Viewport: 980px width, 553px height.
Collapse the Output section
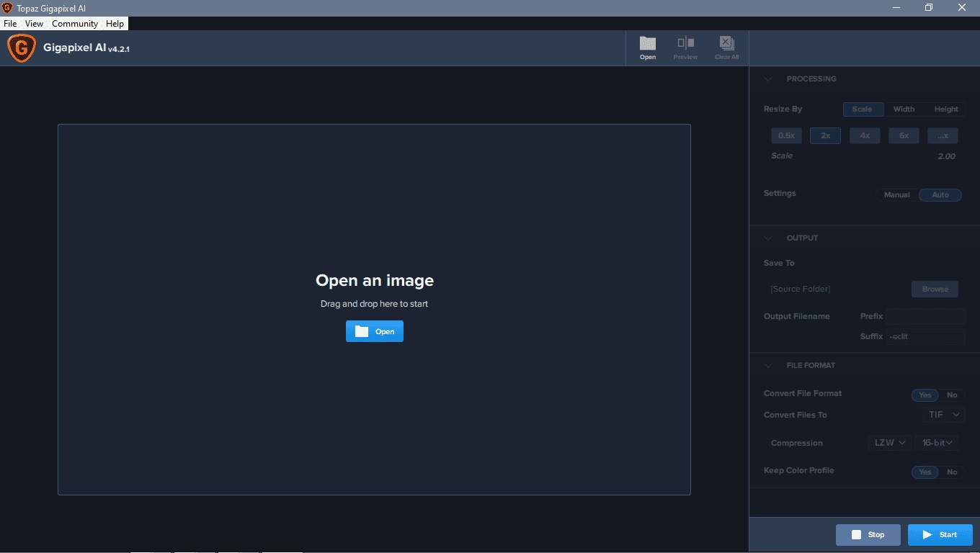(x=768, y=238)
